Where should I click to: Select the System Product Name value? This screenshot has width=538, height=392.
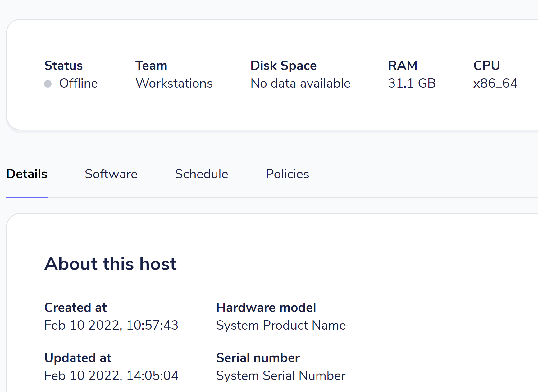[x=281, y=325]
